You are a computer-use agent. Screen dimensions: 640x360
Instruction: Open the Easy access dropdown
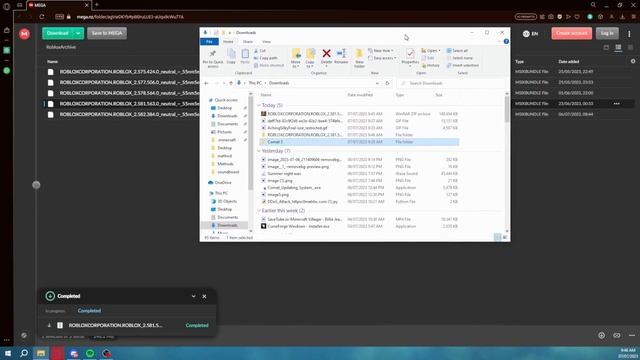(382, 58)
